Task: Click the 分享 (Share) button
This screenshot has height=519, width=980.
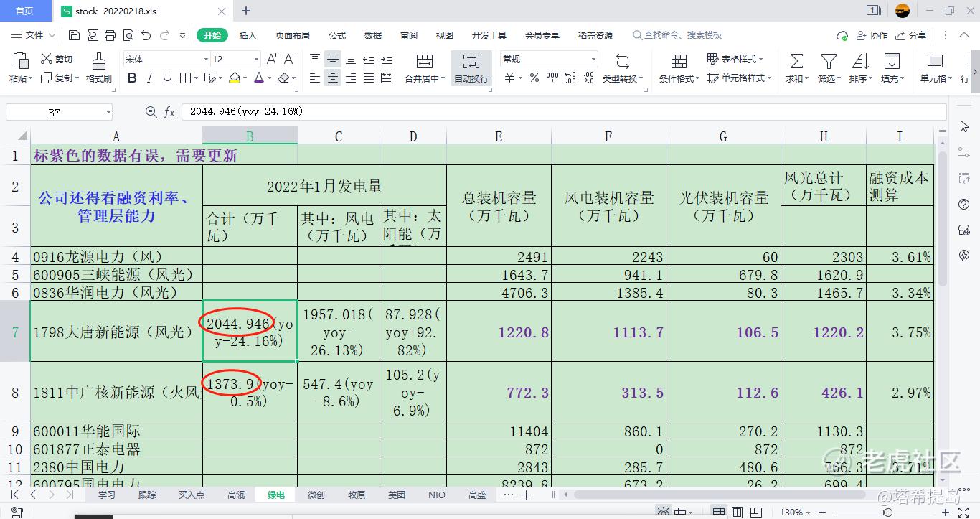Action: pyautogui.click(x=911, y=35)
